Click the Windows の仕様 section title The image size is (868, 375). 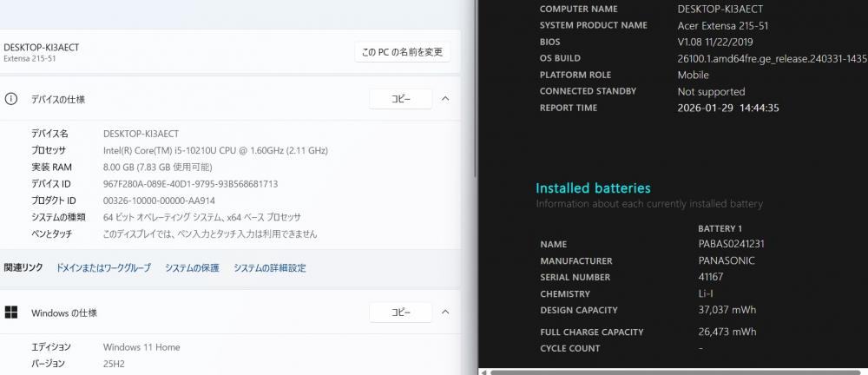click(63, 313)
